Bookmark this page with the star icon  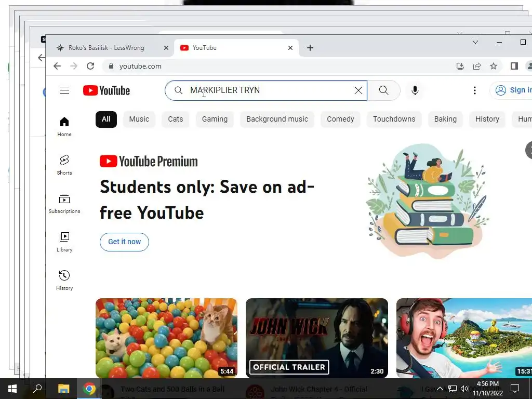[x=494, y=66]
